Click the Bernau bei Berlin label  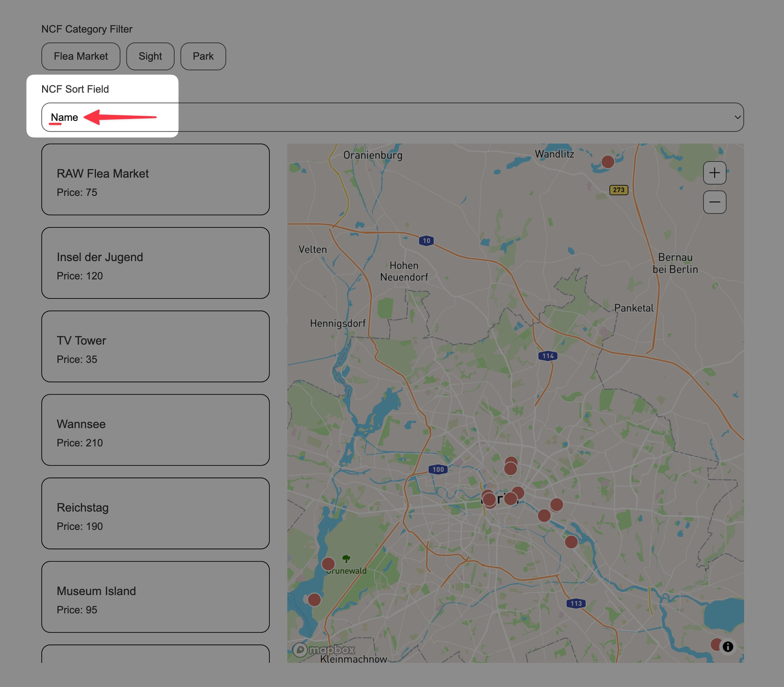pos(675,263)
